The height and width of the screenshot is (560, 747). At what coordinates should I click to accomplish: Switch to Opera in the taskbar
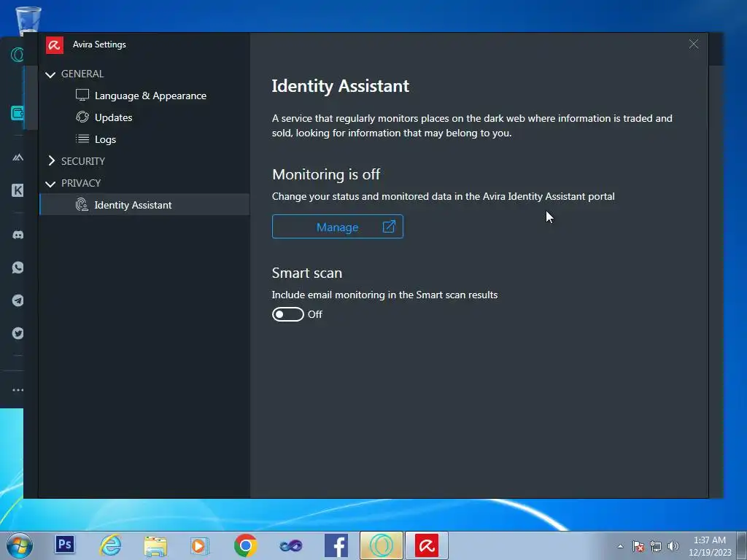[x=381, y=545]
